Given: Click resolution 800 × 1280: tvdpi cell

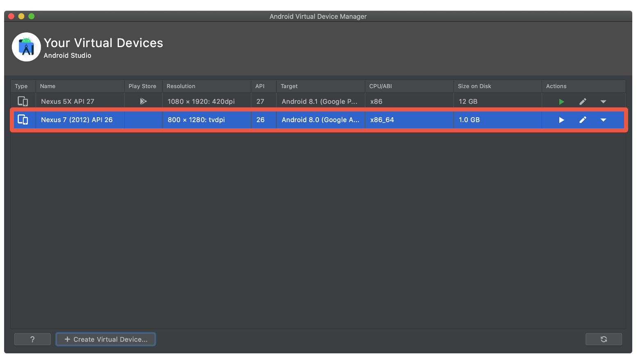Looking at the screenshot, I should coord(207,120).
